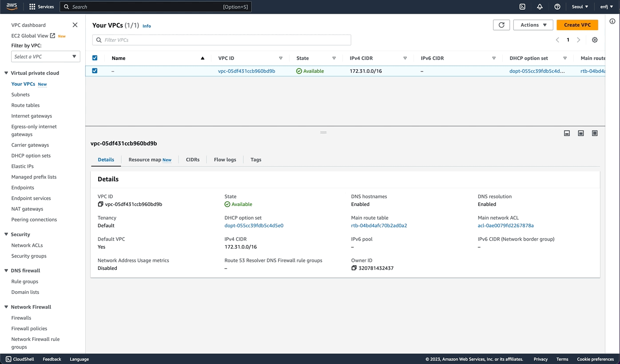This screenshot has height=364, width=620.
Task: Close the VPC dashboard sidebar
Action: tap(75, 25)
